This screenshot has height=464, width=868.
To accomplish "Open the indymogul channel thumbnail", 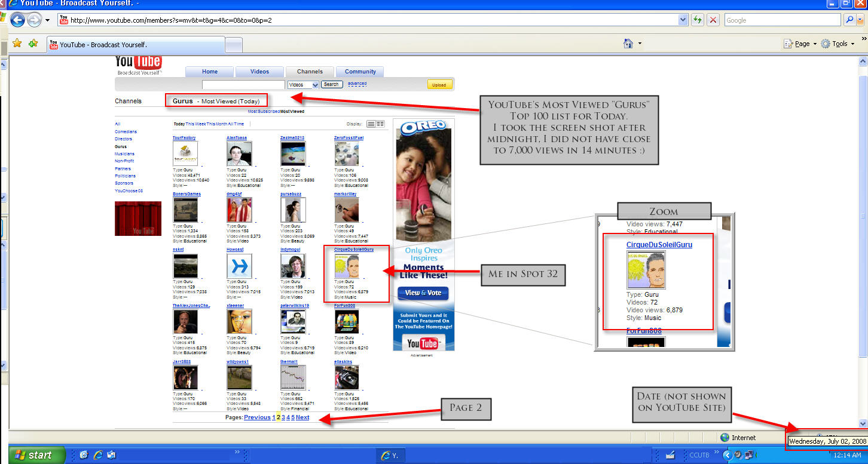I will click(x=293, y=266).
